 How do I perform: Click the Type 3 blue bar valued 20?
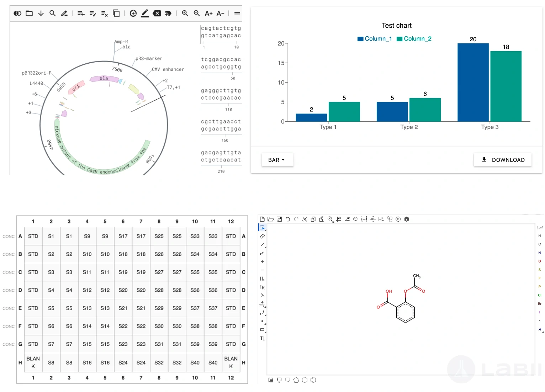tap(473, 83)
